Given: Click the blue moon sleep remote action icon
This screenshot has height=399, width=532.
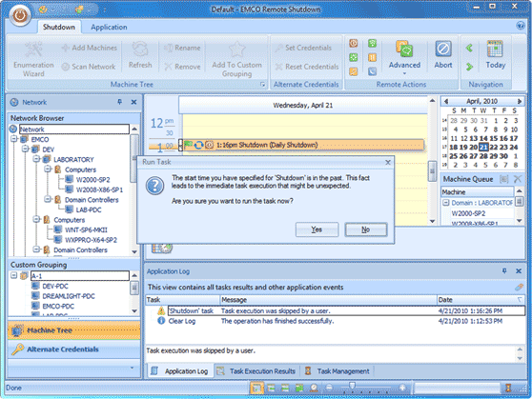Looking at the screenshot, I should click(372, 71).
